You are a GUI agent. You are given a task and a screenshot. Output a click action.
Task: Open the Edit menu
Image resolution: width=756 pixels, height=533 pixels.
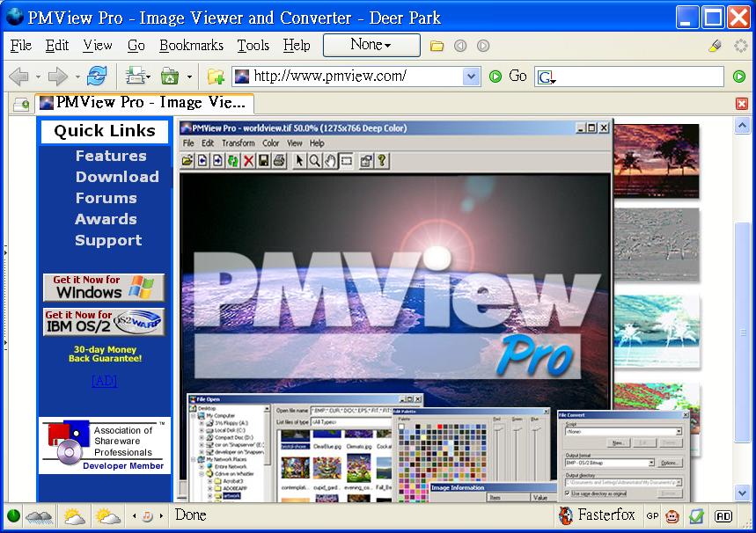[x=57, y=46]
